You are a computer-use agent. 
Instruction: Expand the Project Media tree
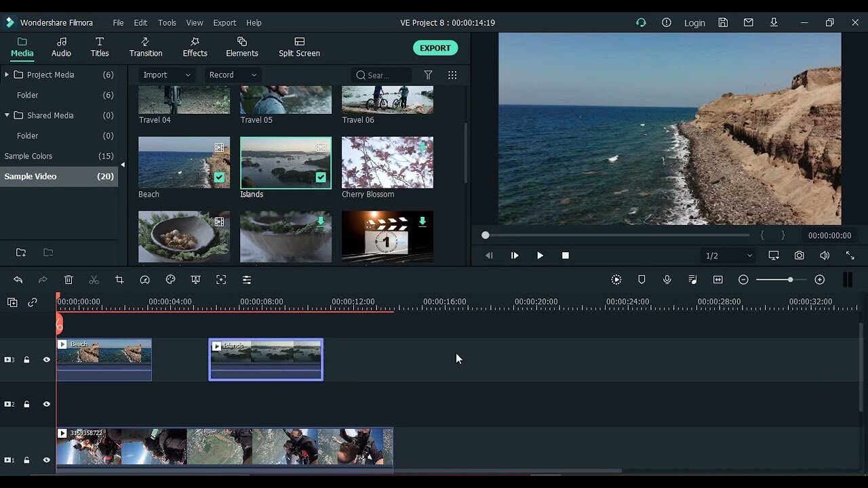point(7,75)
